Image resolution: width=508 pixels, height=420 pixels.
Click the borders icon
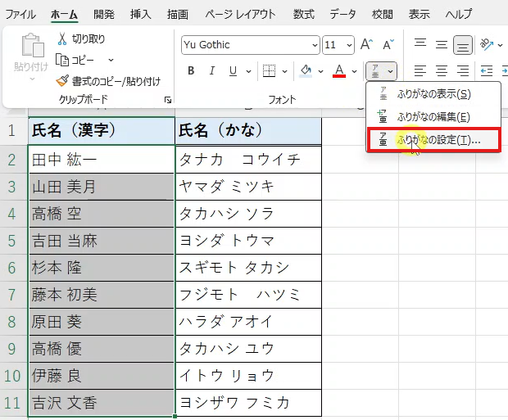click(269, 71)
